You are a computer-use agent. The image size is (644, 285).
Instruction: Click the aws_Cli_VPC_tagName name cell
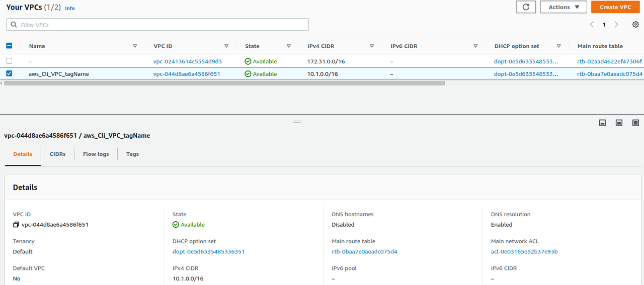tap(59, 74)
